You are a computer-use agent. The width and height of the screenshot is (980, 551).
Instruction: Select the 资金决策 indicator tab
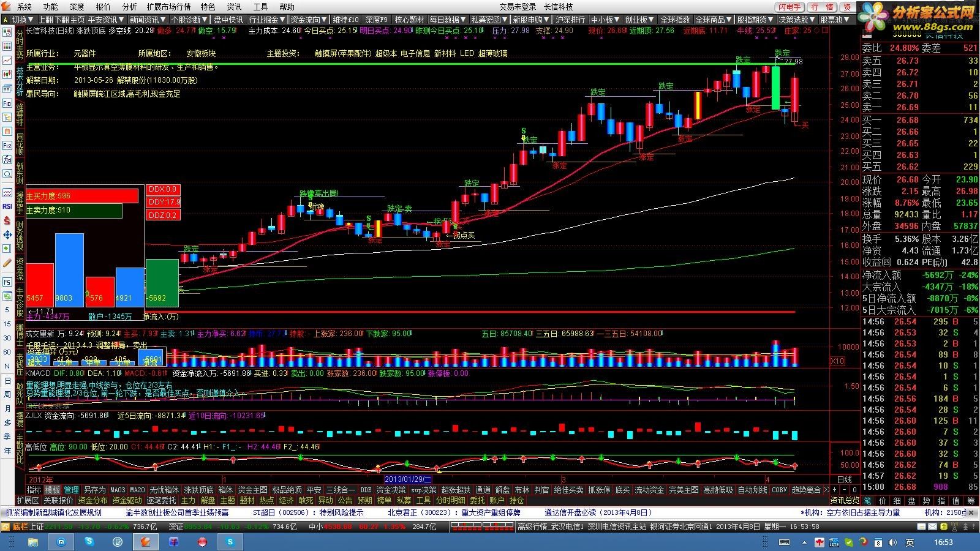pyautogui.click(x=391, y=490)
